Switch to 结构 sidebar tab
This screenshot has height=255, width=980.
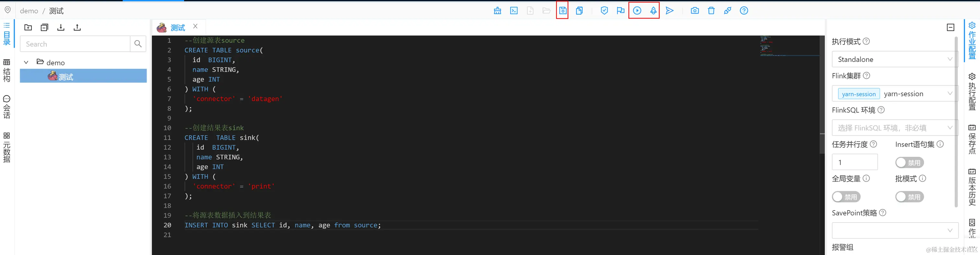[7, 71]
